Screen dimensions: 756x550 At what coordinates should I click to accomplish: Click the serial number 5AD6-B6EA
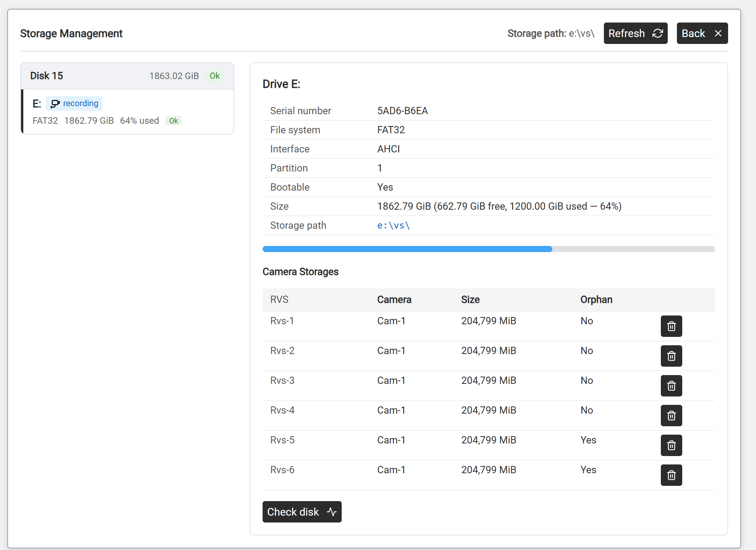point(402,111)
